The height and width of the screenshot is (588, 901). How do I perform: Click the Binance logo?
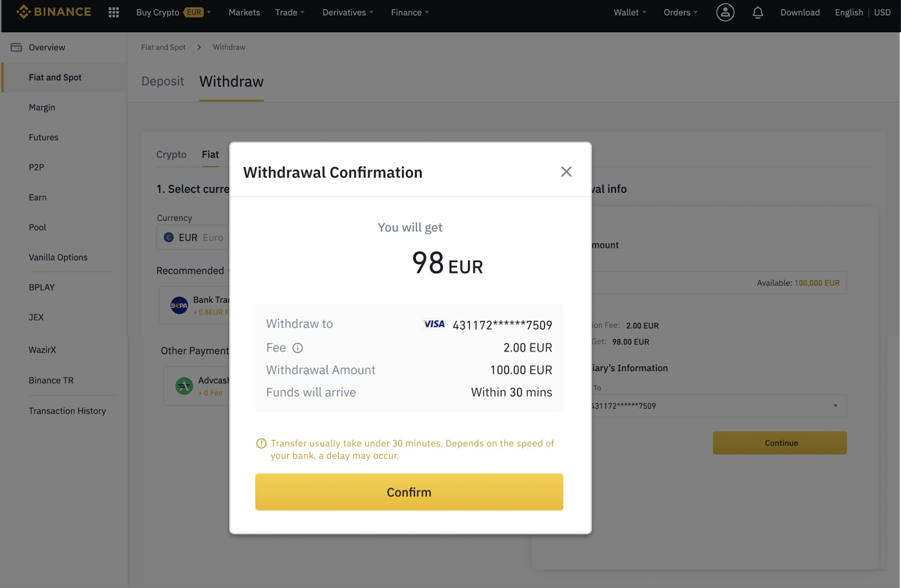click(x=53, y=12)
